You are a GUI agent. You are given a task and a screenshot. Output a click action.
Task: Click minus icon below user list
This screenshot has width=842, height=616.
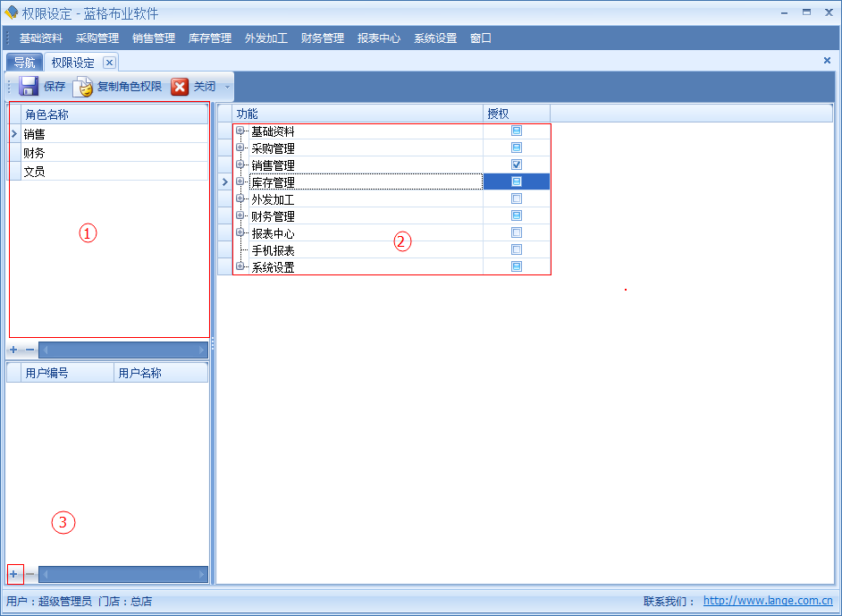29,574
